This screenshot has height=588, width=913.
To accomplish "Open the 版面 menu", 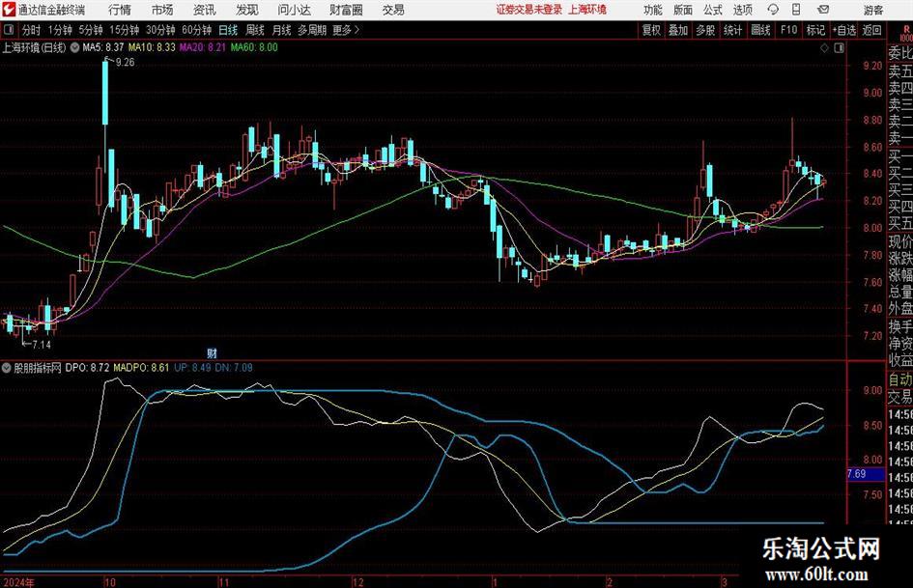I will point(683,10).
